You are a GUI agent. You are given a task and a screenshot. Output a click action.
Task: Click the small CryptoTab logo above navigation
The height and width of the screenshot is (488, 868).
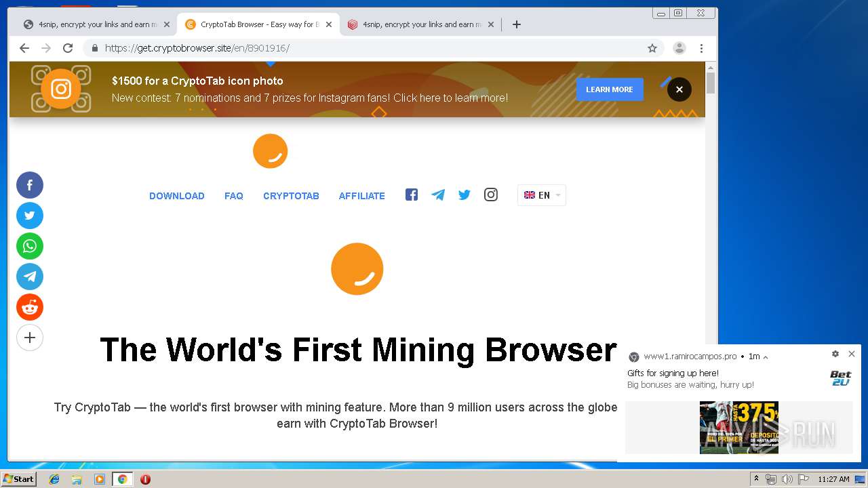(271, 151)
